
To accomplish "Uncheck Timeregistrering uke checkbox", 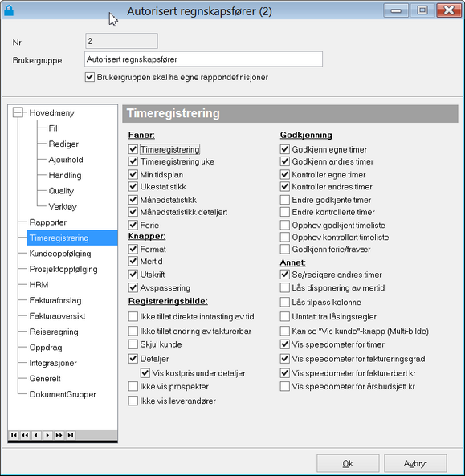I will (x=133, y=161).
